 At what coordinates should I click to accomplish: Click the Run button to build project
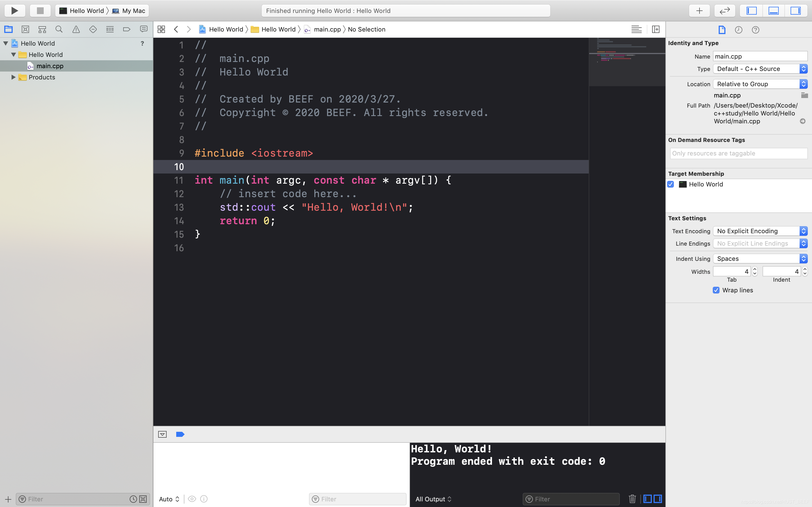tap(14, 10)
